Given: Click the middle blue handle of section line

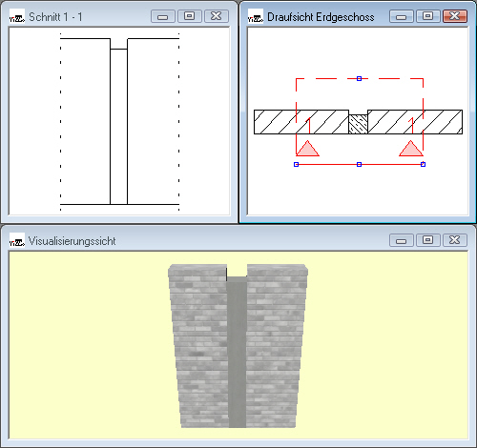Looking at the screenshot, I should 359,164.
